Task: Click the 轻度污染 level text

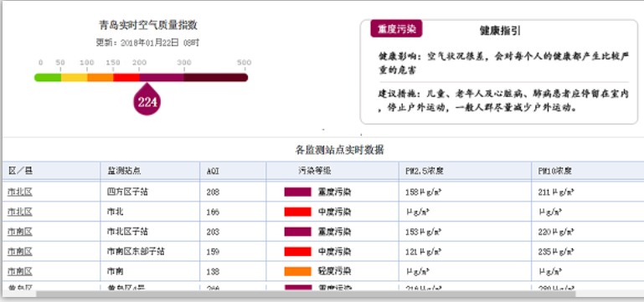Action: tap(334, 271)
